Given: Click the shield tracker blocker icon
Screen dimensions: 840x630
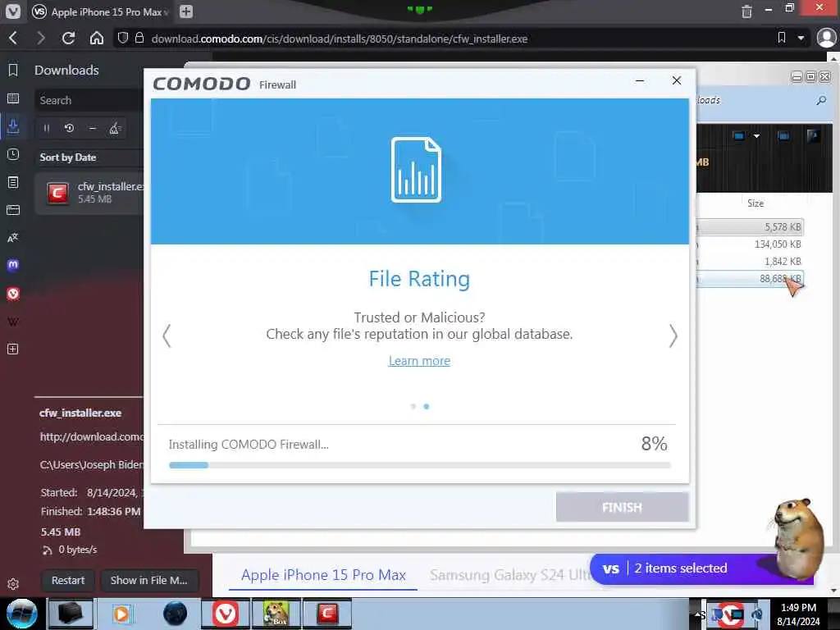Looking at the screenshot, I should [123, 38].
